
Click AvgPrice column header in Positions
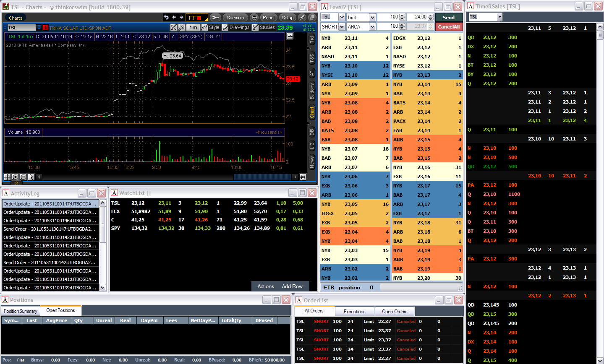(x=57, y=320)
